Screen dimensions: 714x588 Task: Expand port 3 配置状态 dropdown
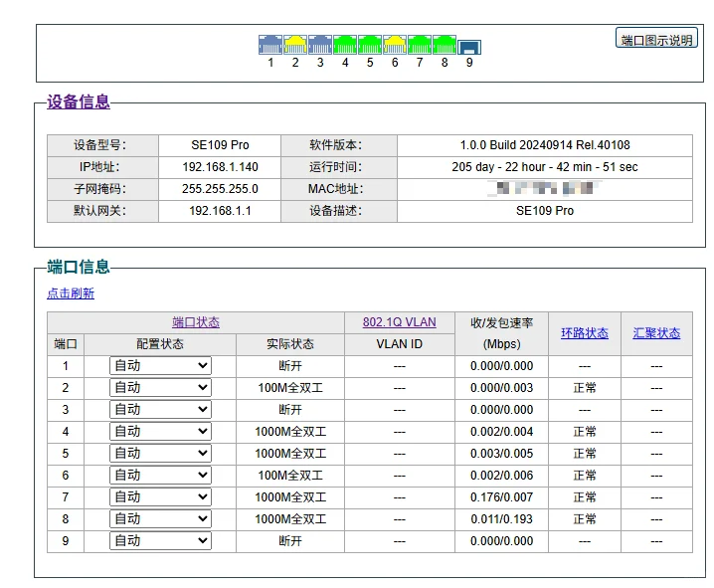160,410
